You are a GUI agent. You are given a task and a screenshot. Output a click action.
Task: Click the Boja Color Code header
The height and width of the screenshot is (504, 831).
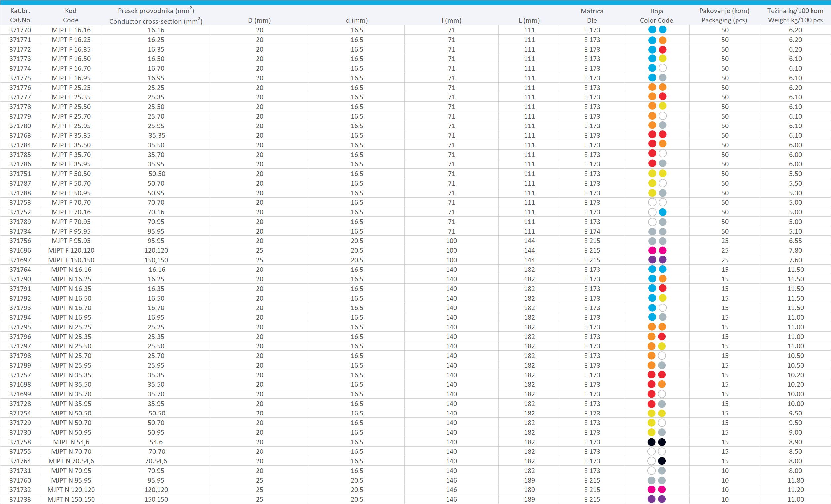[x=656, y=16]
